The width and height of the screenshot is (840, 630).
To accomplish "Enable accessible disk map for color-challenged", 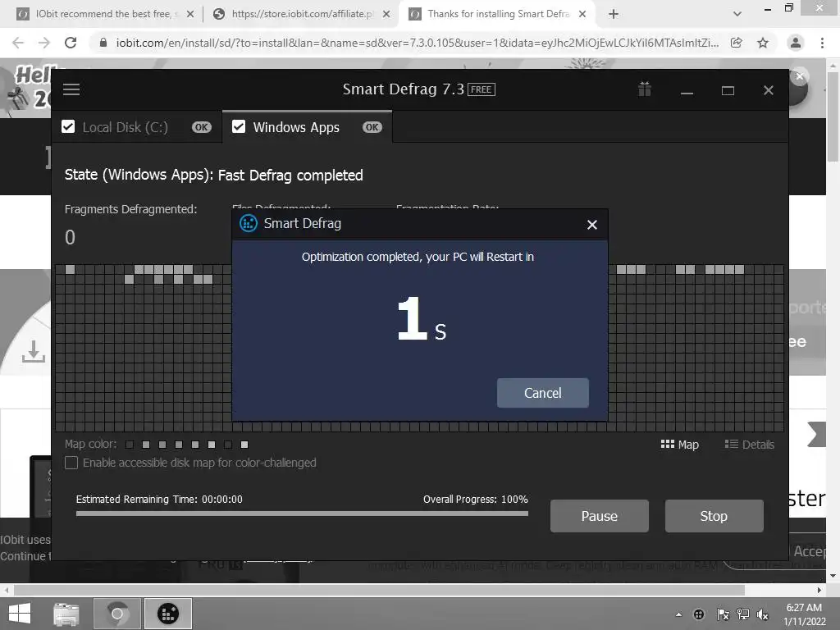I will [71, 463].
